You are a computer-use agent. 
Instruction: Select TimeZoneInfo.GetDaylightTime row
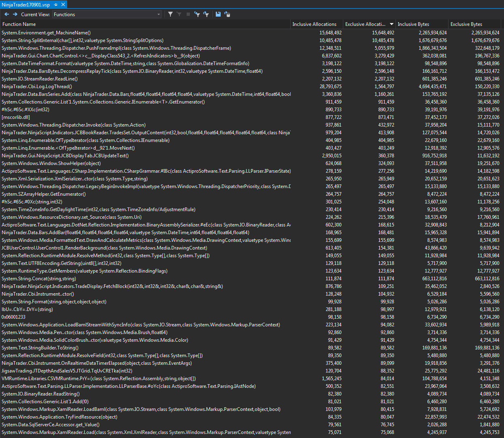[251, 209]
